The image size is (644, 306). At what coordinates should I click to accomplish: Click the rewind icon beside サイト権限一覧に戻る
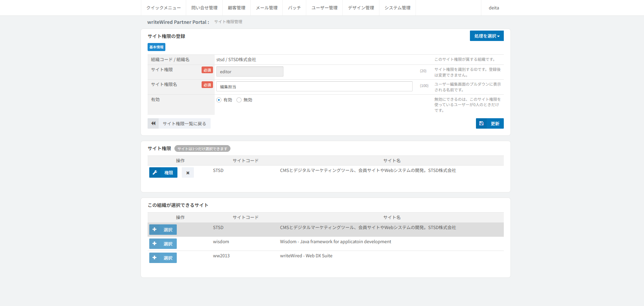(153, 123)
